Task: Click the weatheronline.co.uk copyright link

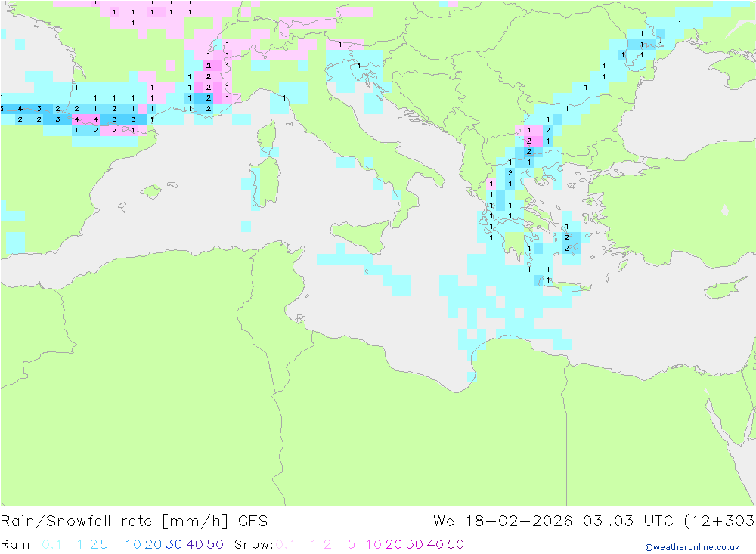Action: click(692, 547)
